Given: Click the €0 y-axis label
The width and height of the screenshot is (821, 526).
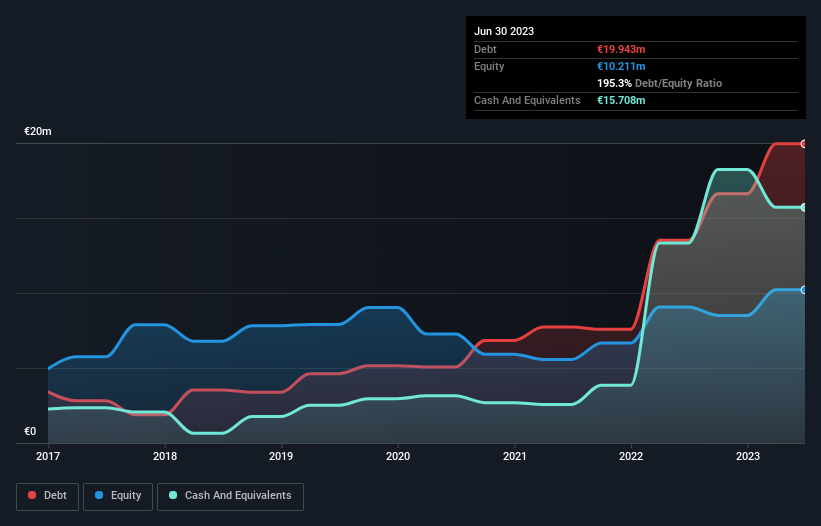Looking at the screenshot, I should (30, 431).
